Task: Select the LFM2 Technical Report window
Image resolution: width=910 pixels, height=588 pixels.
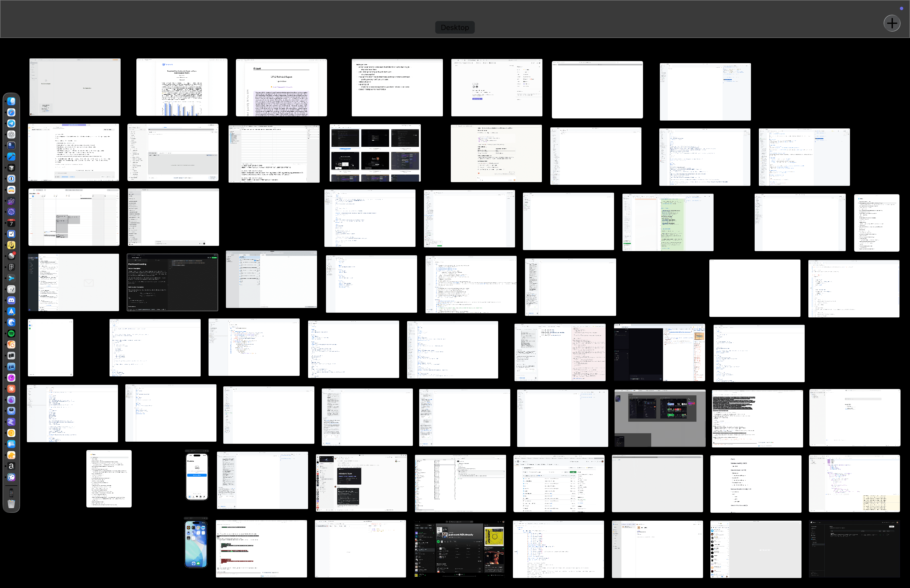Action: pyautogui.click(x=281, y=87)
